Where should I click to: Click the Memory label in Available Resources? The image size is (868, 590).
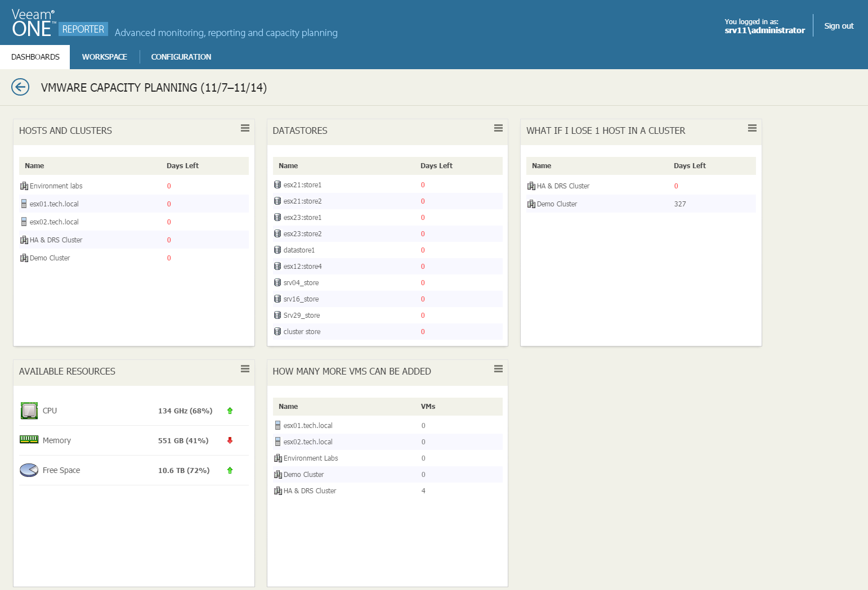pos(57,440)
